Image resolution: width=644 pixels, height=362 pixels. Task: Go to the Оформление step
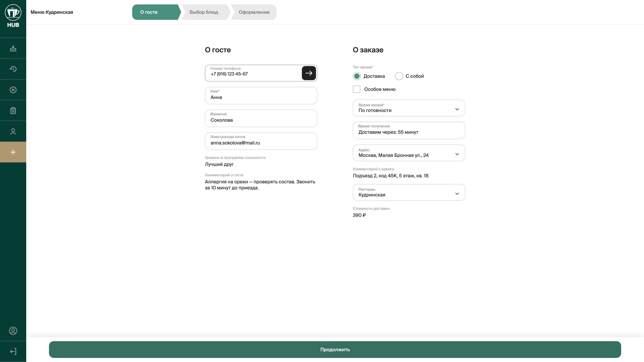254,12
